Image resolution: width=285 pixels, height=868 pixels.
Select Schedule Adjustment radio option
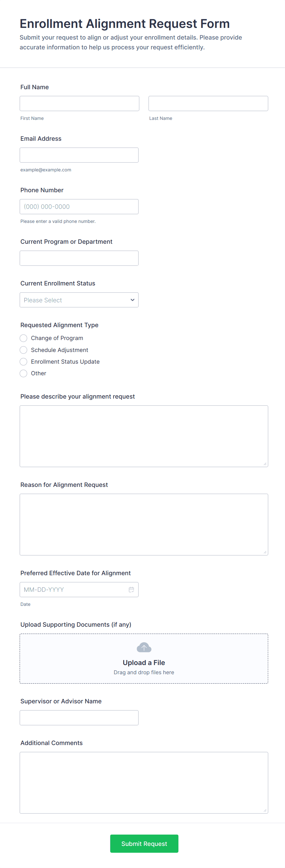(23, 350)
